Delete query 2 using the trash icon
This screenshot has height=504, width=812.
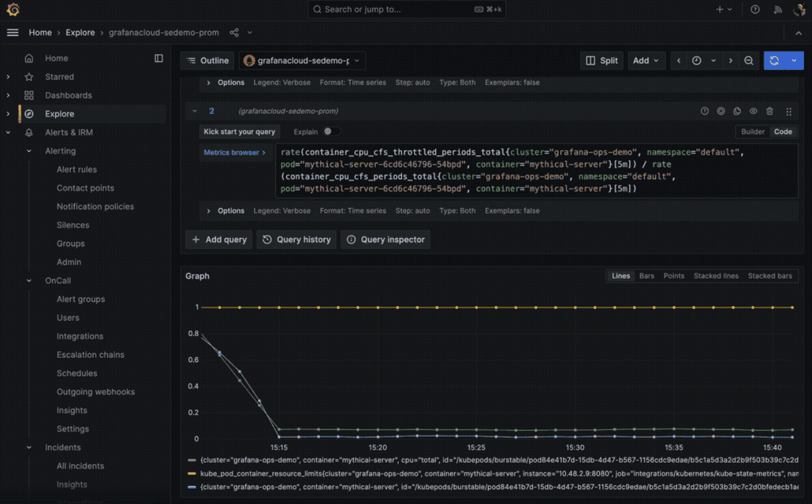[x=771, y=111]
